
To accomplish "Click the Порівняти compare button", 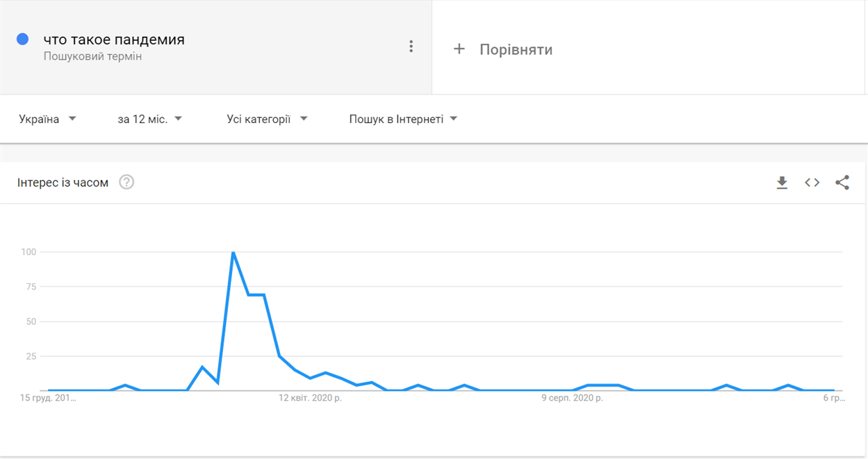I will [x=502, y=49].
